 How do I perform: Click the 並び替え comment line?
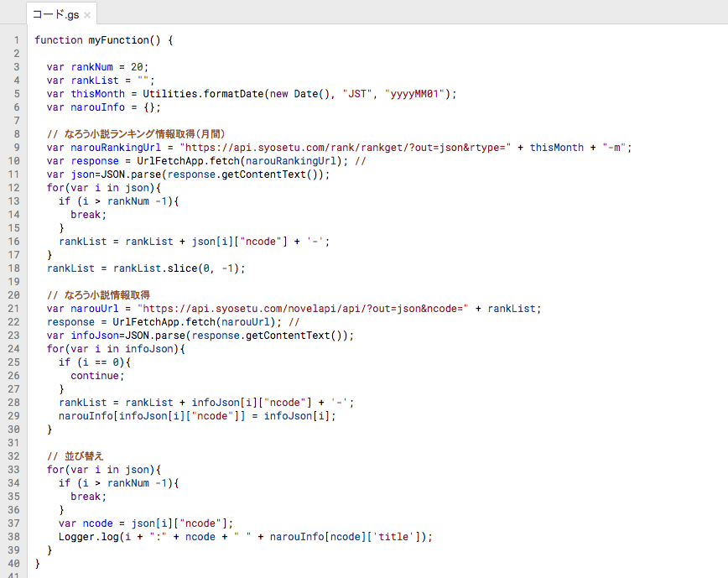(75, 456)
